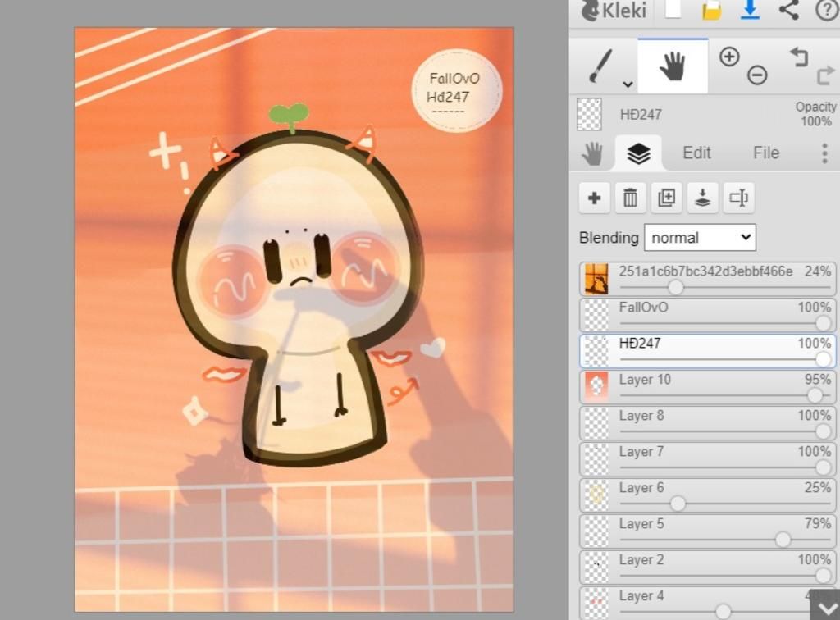Click the drawing canvas artwork
Image resolution: width=840 pixels, height=620 pixels.
[x=294, y=320]
